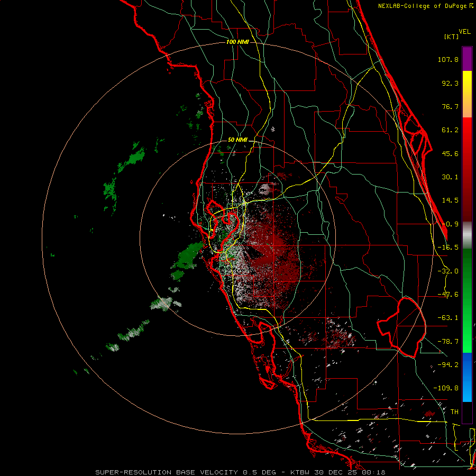Click the -16.5 velocity scale value
The height and width of the screenshot is (476, 476).
pyautogui.click(x=448, y=248)
